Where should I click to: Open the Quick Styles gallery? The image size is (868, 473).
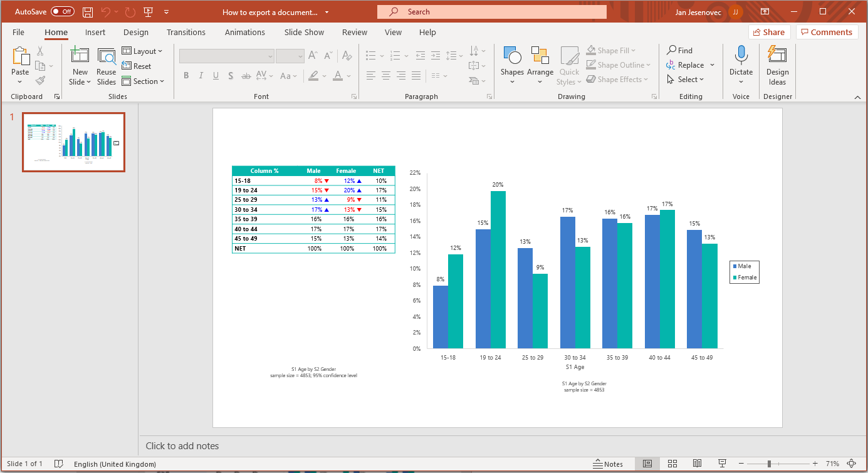click(x=569, y=65)
